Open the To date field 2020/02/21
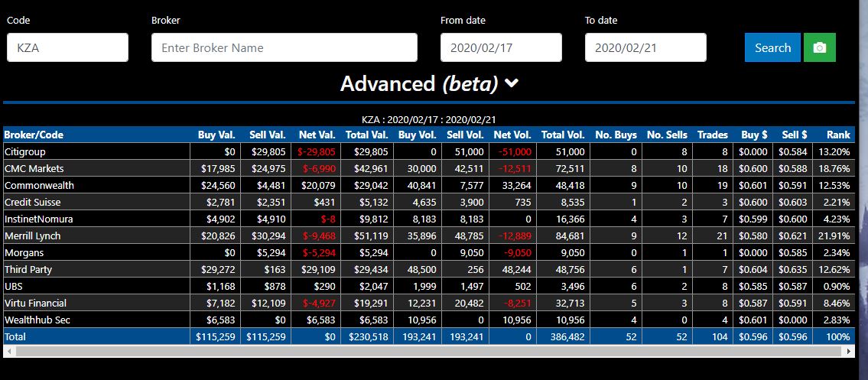Screen dimensions: 868x380 tap(645, 47)
